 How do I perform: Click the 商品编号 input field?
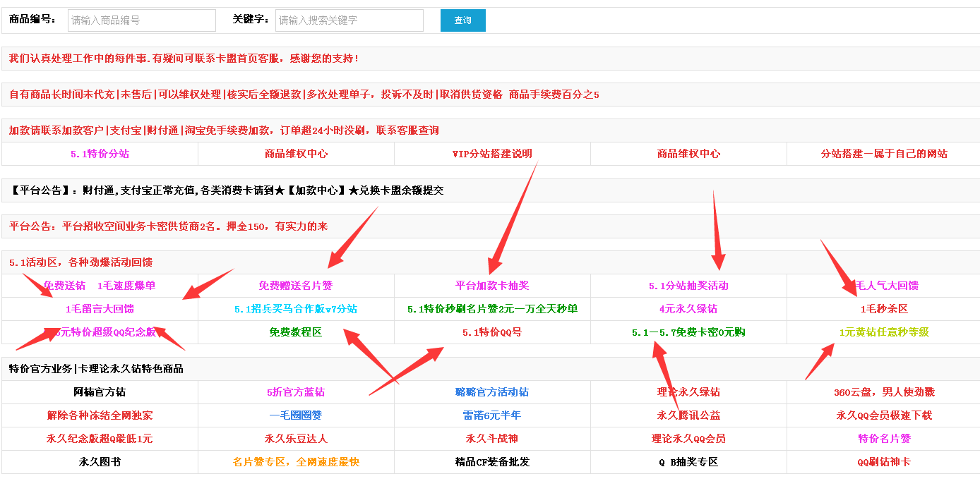(x=141, y=20)
